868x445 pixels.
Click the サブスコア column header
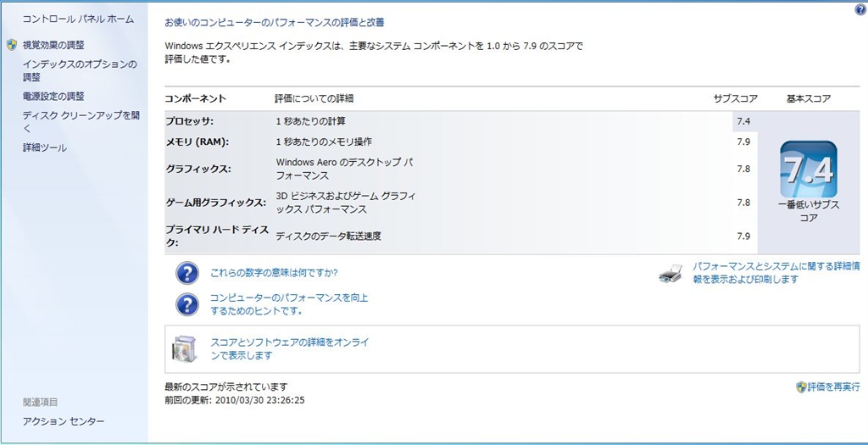click(736, 99)
